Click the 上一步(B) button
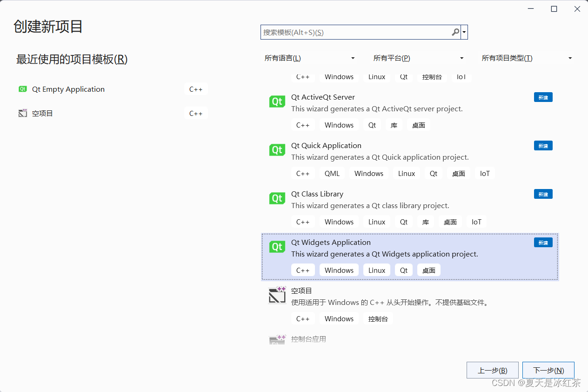Screen dimensions: 588x392 coord(493,370)
